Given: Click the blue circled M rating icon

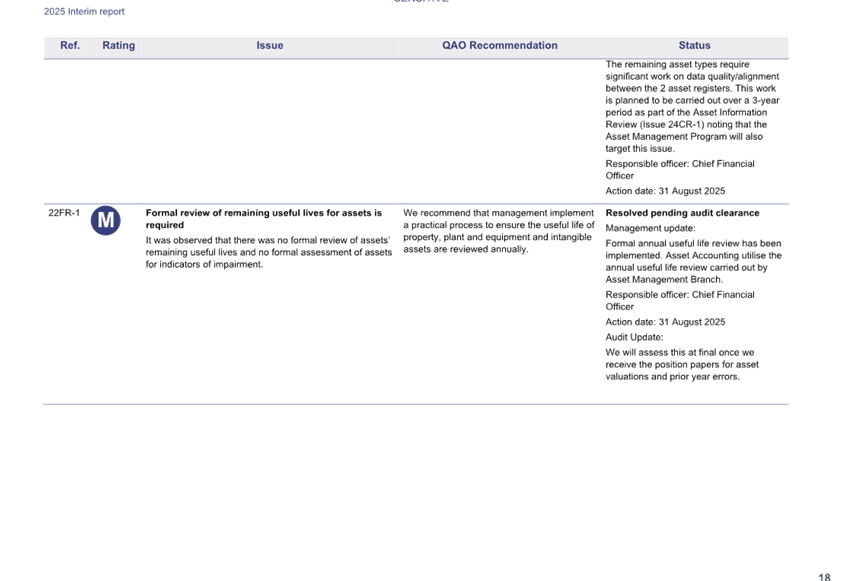Looking at the screenshot, I should (106, 220).
